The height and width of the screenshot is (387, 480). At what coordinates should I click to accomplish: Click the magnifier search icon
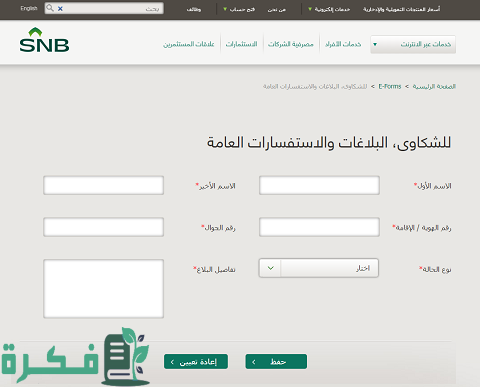(x=50, y=8)
